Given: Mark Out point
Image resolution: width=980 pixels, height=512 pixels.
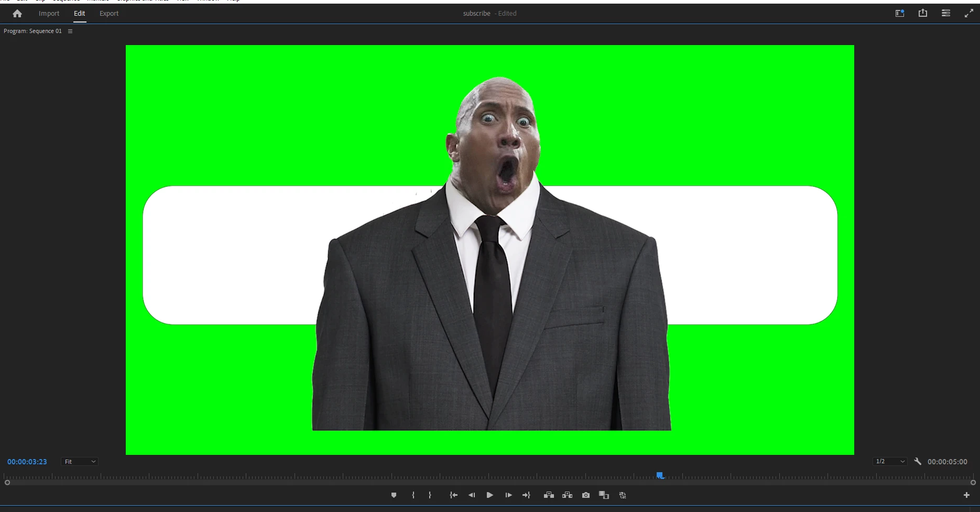Looking at the screenshot, I should pos(430,495).
